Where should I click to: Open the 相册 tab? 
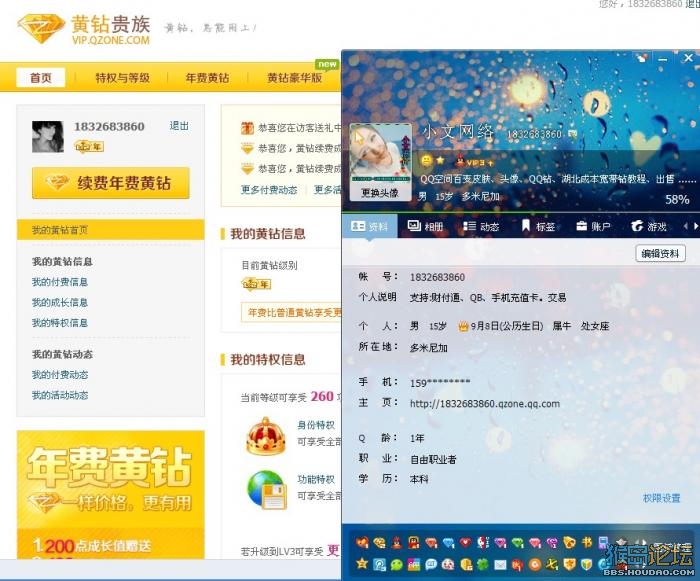425,226
